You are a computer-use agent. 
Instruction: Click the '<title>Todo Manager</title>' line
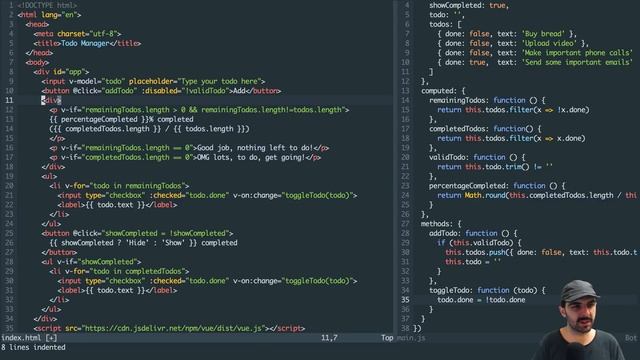click(87, 43)
